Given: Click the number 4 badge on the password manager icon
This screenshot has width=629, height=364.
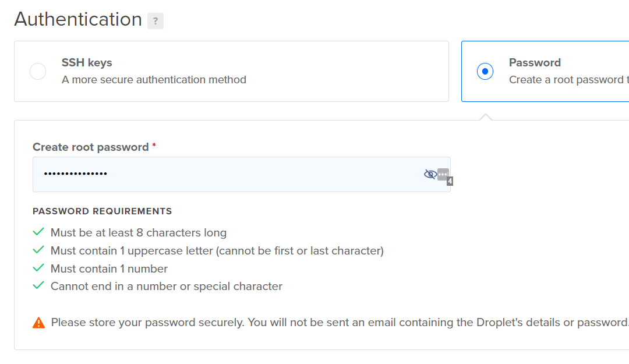Looking at the screenshot, I should [450, 182].
